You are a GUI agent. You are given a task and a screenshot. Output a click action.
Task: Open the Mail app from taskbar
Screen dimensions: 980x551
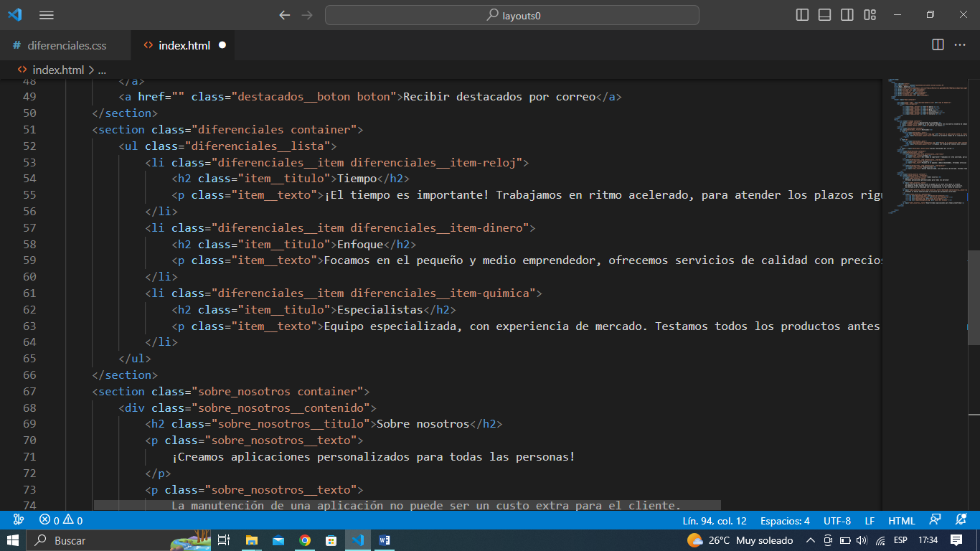coord(278,540)
